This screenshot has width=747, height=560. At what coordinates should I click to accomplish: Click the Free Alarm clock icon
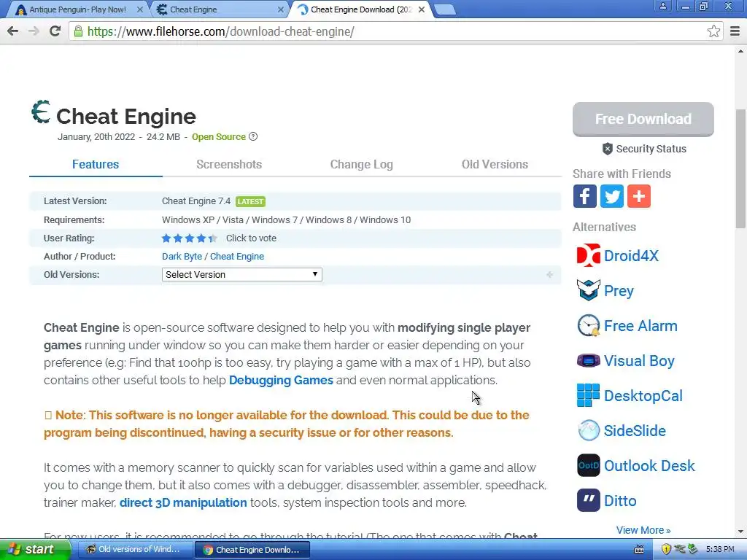click(589, 326)
